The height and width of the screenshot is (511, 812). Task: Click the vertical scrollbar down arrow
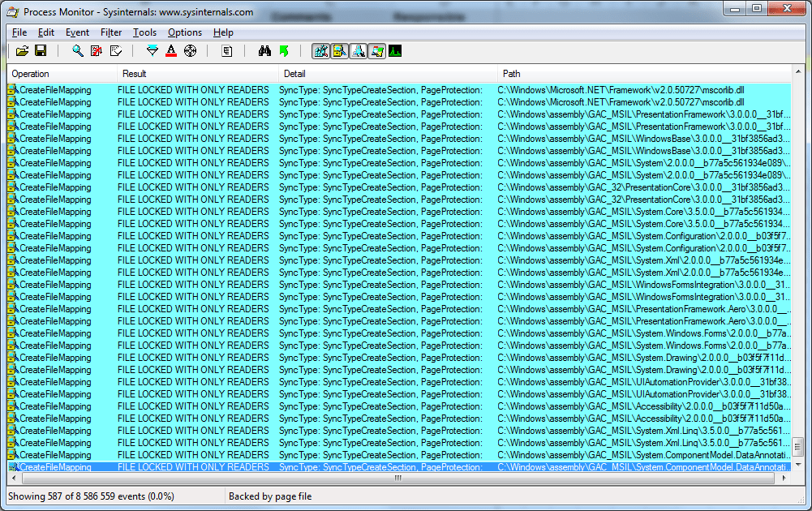(x=798, y=465)
